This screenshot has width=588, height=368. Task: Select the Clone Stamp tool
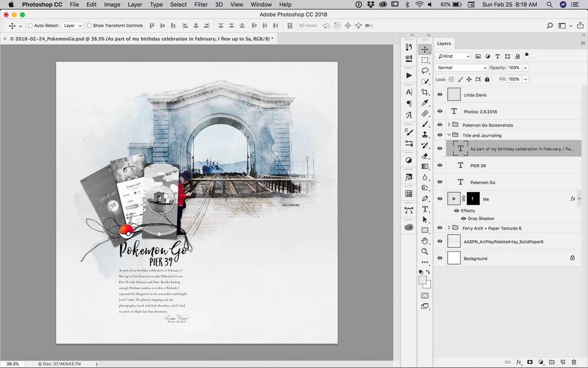(x=425, y=134)
